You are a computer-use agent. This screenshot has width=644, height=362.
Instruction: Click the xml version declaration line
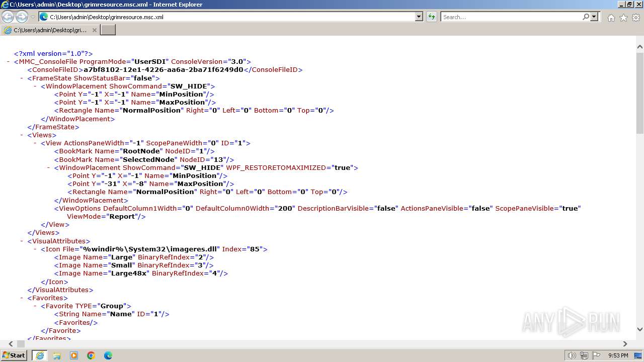click(53, 53)
